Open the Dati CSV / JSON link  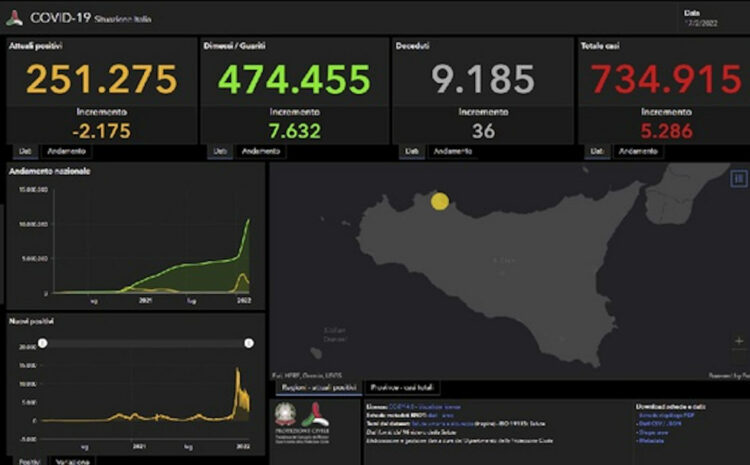[661, 424]
